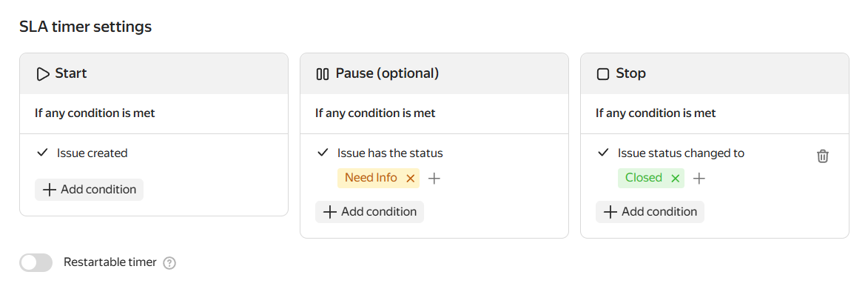
Task: Open the Issue created condition selector
Action: 92,153
